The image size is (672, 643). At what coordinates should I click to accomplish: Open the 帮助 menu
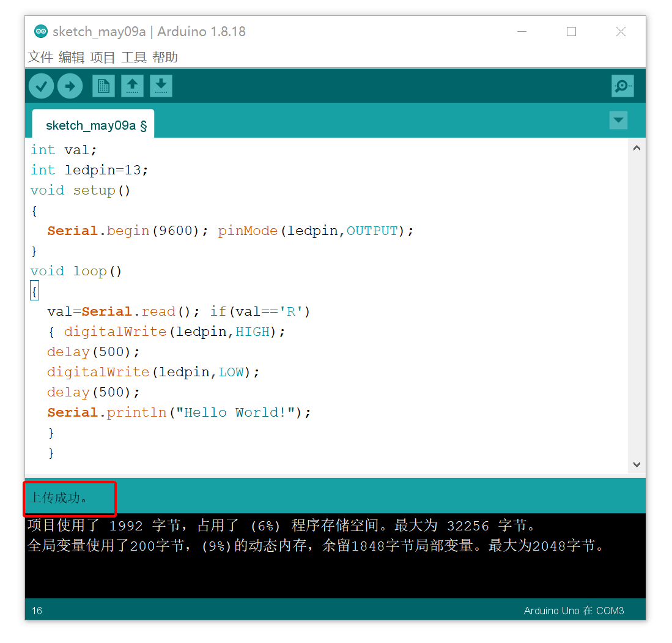163,57
